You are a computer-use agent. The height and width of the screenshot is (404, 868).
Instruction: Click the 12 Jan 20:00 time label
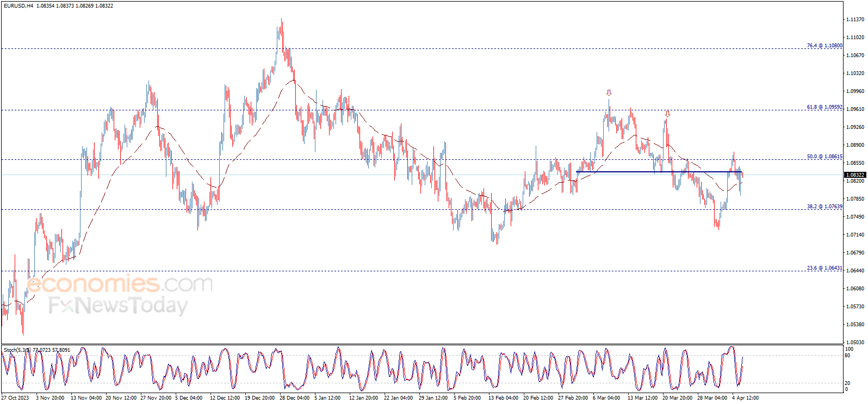click(364, 398)
